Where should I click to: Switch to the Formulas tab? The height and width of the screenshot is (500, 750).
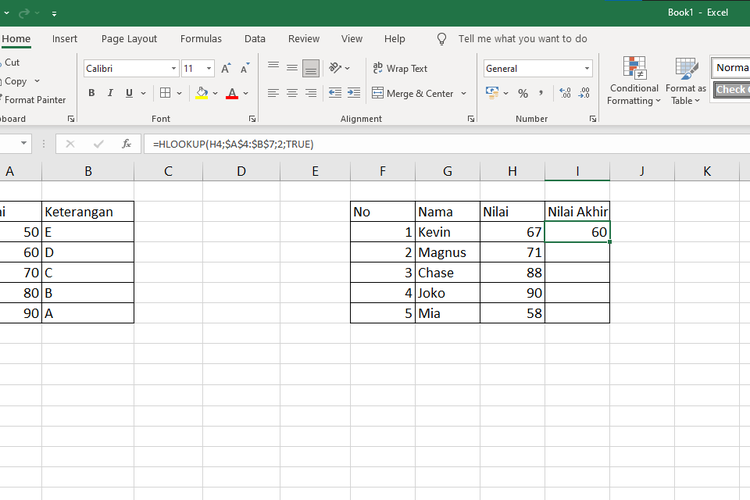(201, 39)
